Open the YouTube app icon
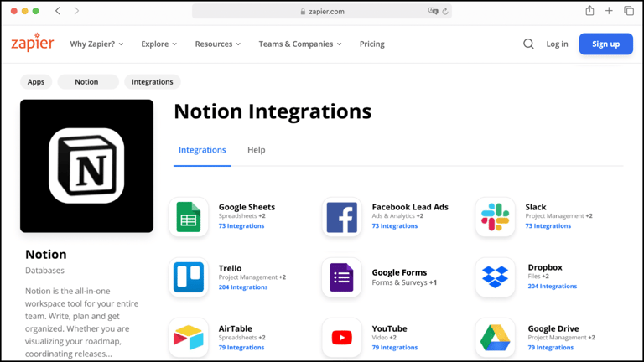 342,338
